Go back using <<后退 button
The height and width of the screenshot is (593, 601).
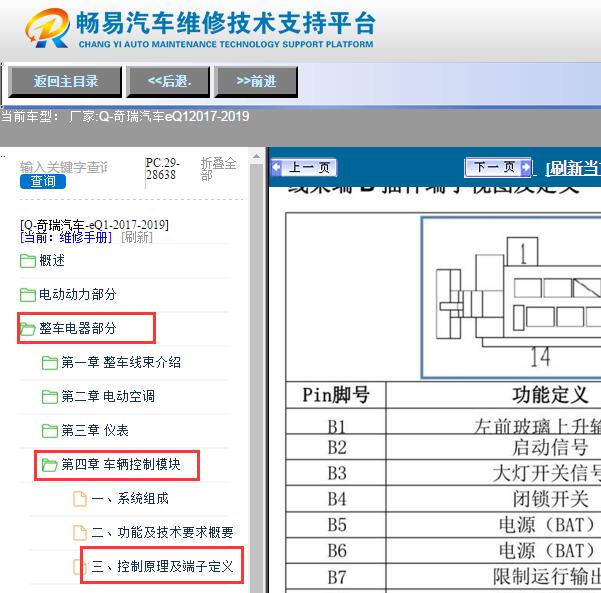(x=169, y=81)
